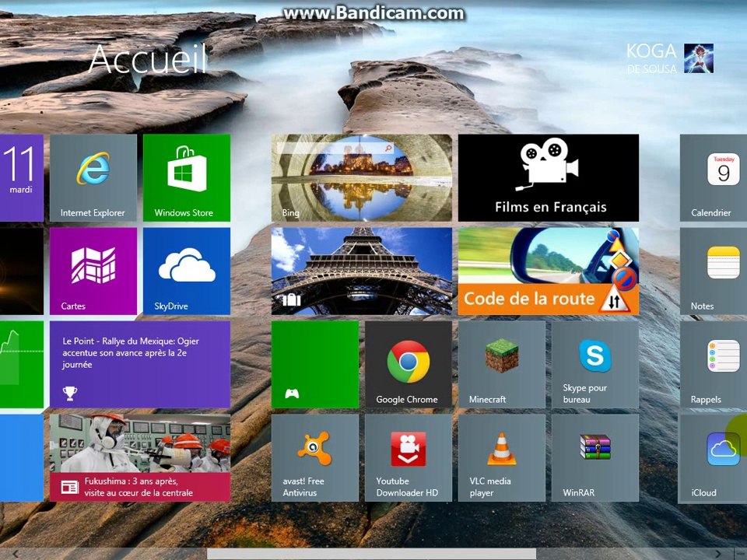Image resolution: width=747 pixels, height=560 pixels.
Task: Open the SkyDrive tile
Action: [x=186, y=271]
